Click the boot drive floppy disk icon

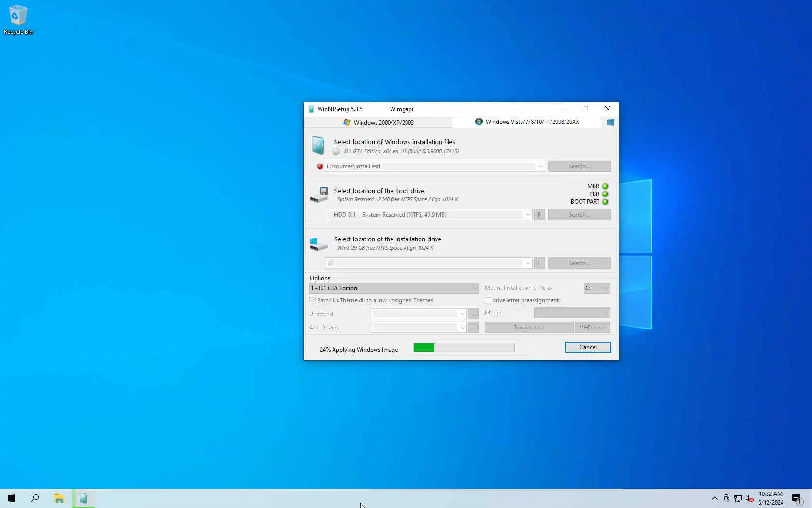(x=319, y=195)
